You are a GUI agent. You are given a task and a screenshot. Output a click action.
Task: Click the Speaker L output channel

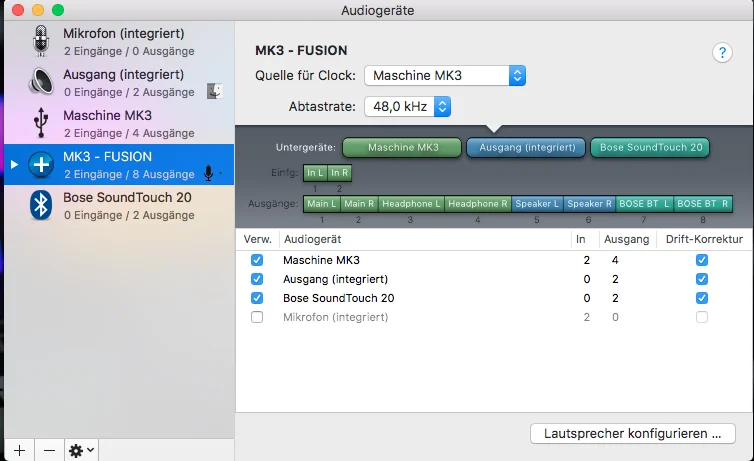coord(538,204)
